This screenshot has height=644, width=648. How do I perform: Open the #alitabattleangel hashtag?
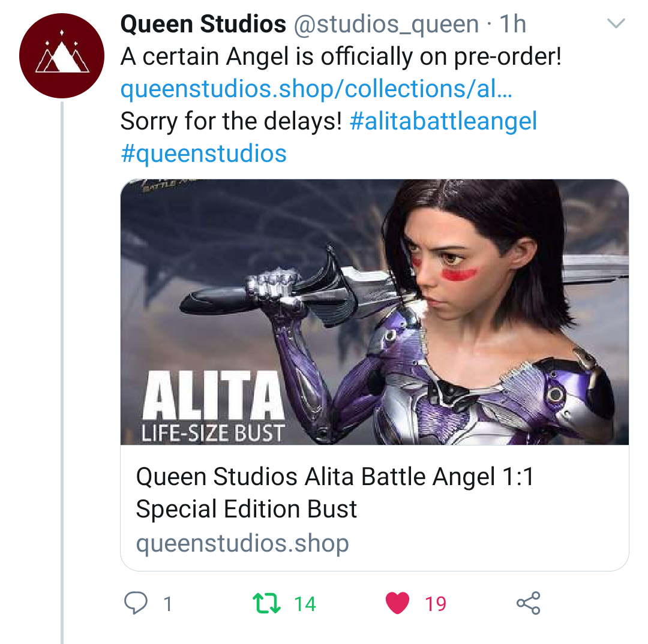[x=443, y=122]
